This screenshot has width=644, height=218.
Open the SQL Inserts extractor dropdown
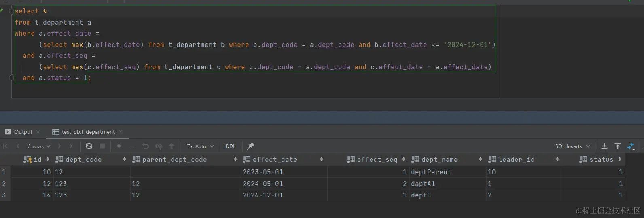click(x=572, y=146)
